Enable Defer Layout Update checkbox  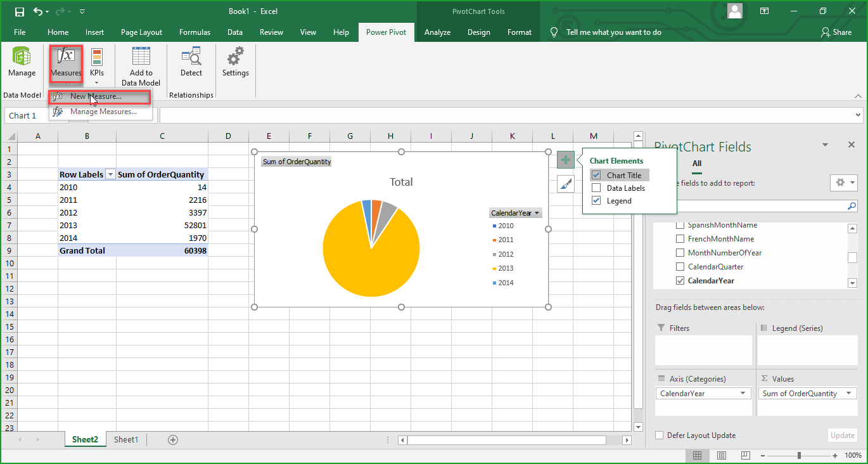tap(660, 435)
